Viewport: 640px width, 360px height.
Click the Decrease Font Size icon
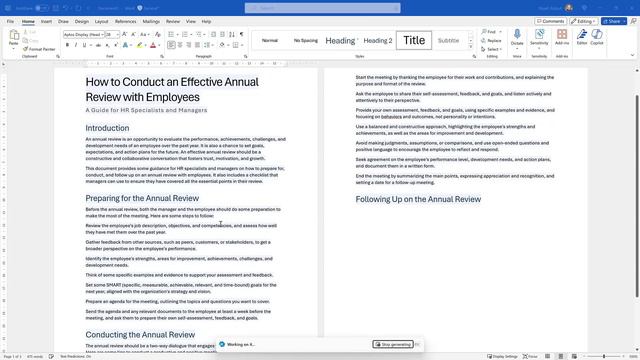click(x=133, y=34)
